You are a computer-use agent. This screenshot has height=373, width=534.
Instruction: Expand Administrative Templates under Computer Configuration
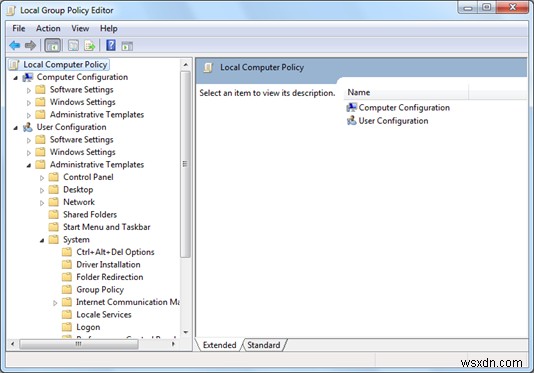coord(29,115)
